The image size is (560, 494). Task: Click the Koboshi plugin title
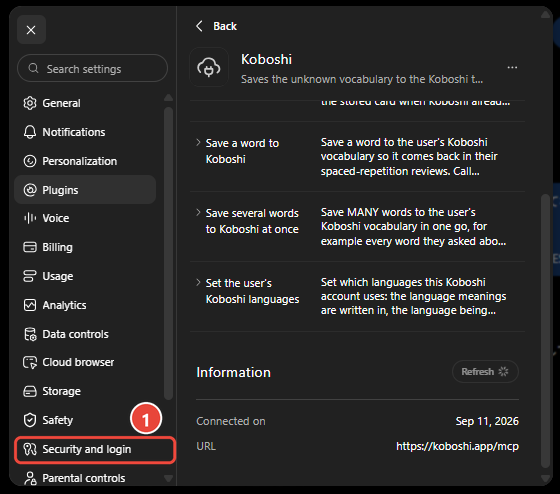pos(266,59)
